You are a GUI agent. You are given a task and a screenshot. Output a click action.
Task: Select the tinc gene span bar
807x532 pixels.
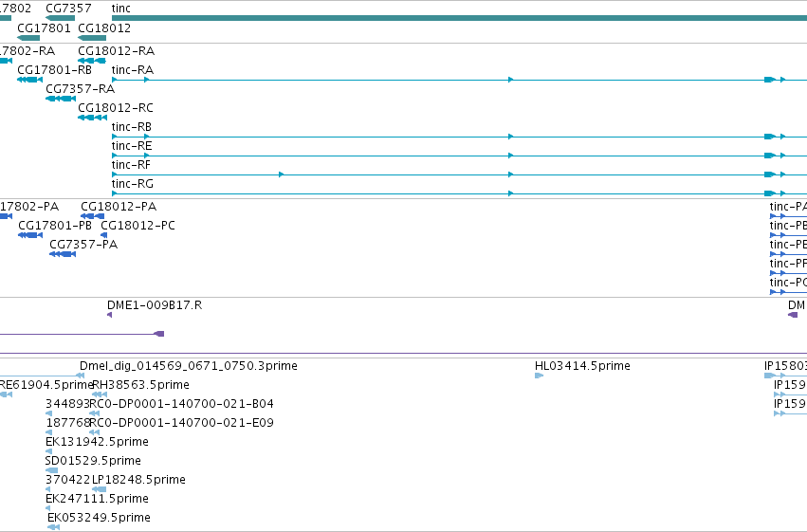point(459,18)
